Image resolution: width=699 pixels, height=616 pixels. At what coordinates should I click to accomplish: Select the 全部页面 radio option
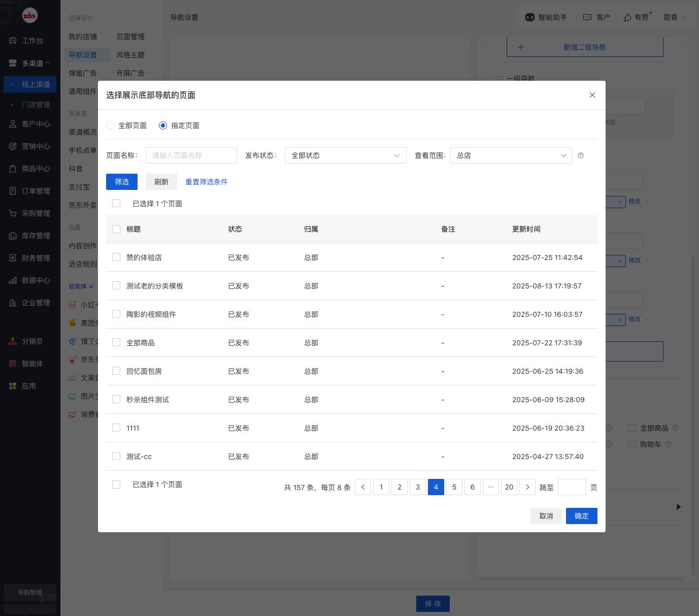click(x=110, y=125)
